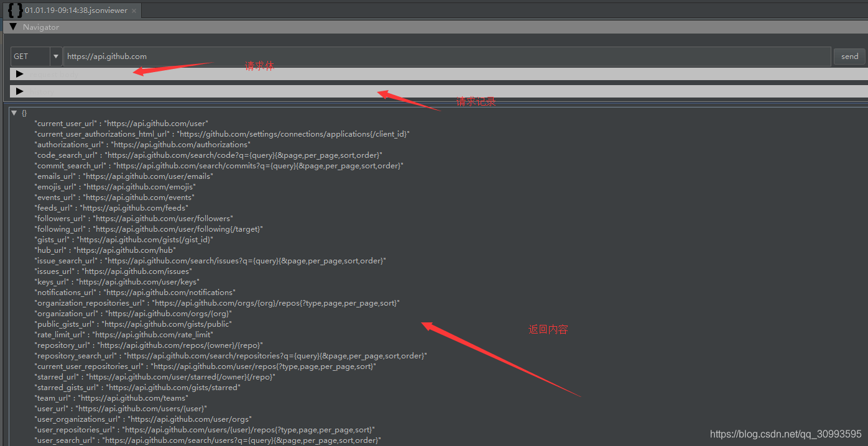Select the "keys_url" row

(117, 282)
